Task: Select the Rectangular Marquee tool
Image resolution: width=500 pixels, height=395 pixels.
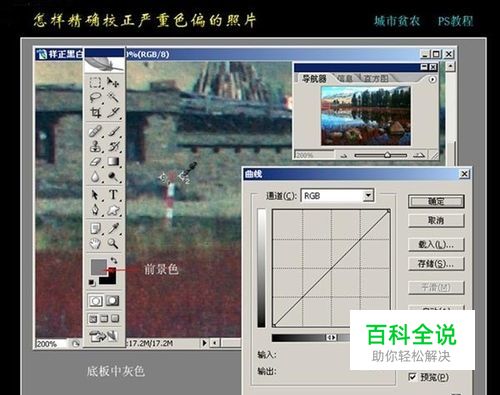Action: tap(95, 82)
